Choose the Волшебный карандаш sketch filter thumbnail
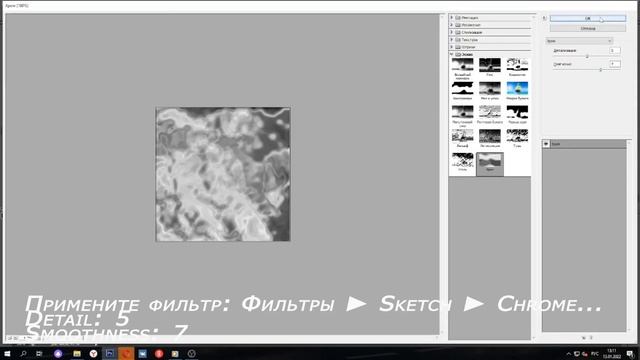Image resolution: width=640 pixels, height=360 pixels. click(462, 68)
